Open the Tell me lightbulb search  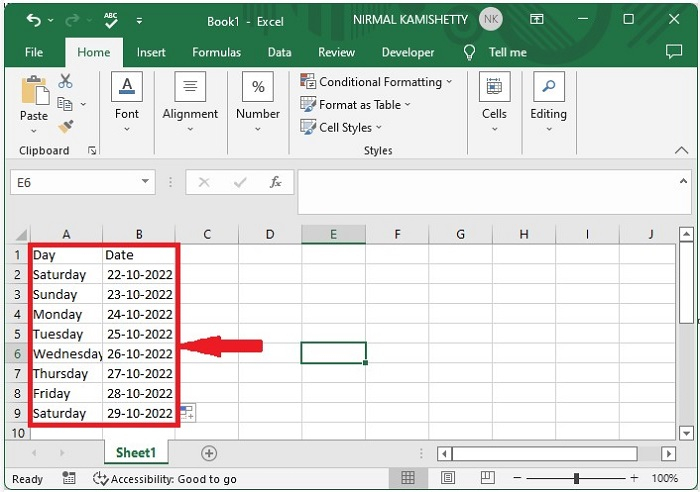coord(469,52)
